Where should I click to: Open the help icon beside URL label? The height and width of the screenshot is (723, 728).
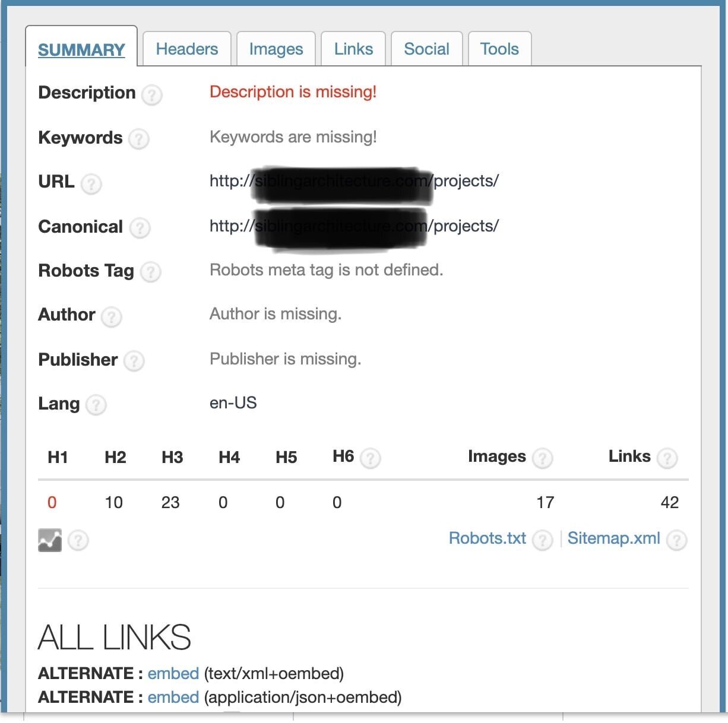click(91, 183)
